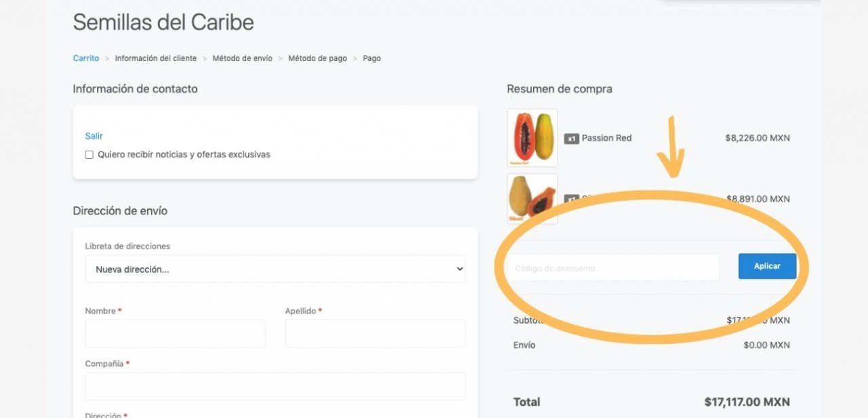Toggle the exclusive news and offers checkbox

click(x=89, y=155)
